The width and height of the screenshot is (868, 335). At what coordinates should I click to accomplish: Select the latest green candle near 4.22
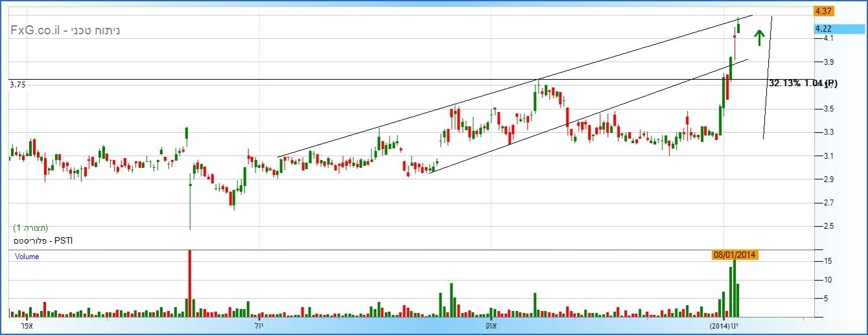click(x=738, y=27)
